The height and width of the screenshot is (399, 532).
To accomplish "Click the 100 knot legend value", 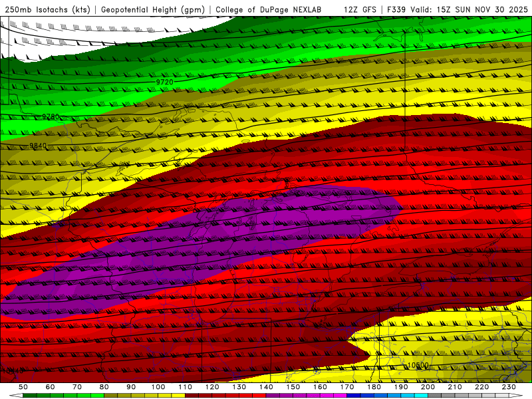I will click(158, 387).
